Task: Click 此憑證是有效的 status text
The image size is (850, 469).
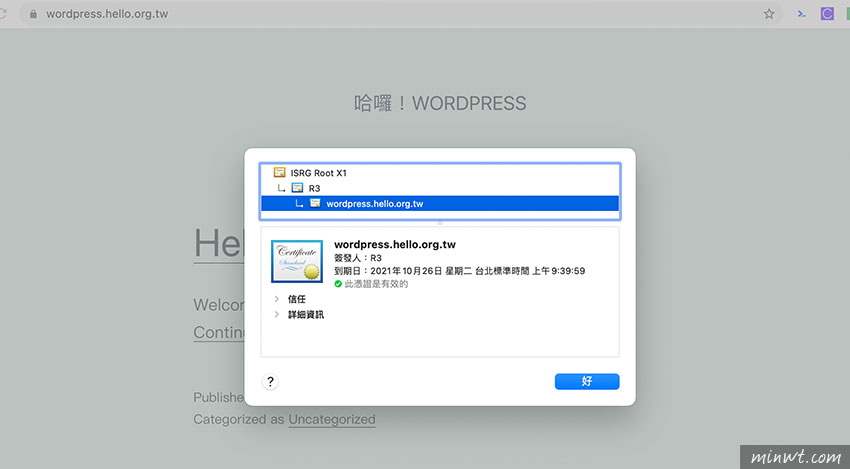Action: pyautogui.click(x=376, y=284)
